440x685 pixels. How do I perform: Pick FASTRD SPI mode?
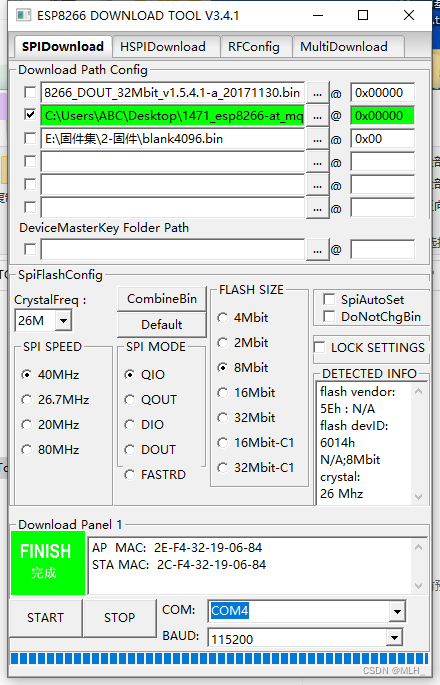(155, 474)
